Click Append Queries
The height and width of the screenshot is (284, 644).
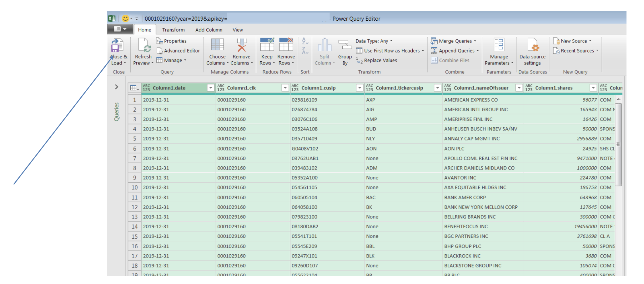455,51
